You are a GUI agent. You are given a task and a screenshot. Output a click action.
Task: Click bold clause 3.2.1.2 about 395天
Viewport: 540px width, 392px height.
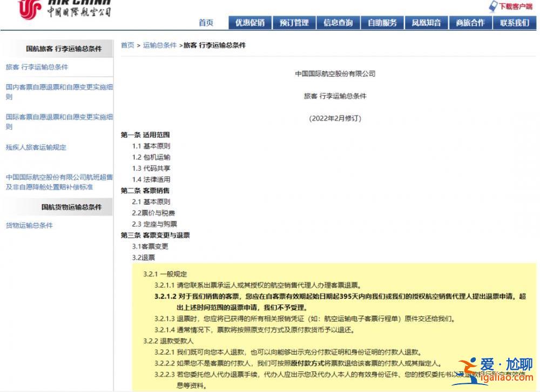point(340,302)
